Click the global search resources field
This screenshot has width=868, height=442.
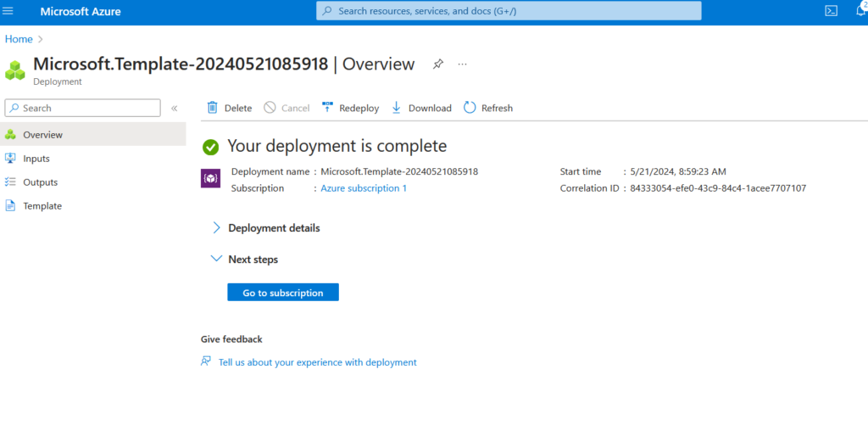(509, 10)
